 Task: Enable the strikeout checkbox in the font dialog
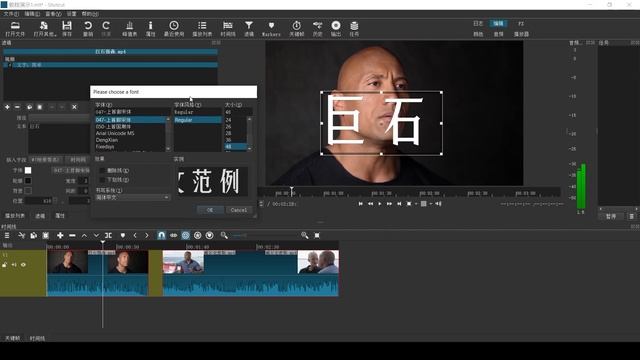(x=102, y=171)
